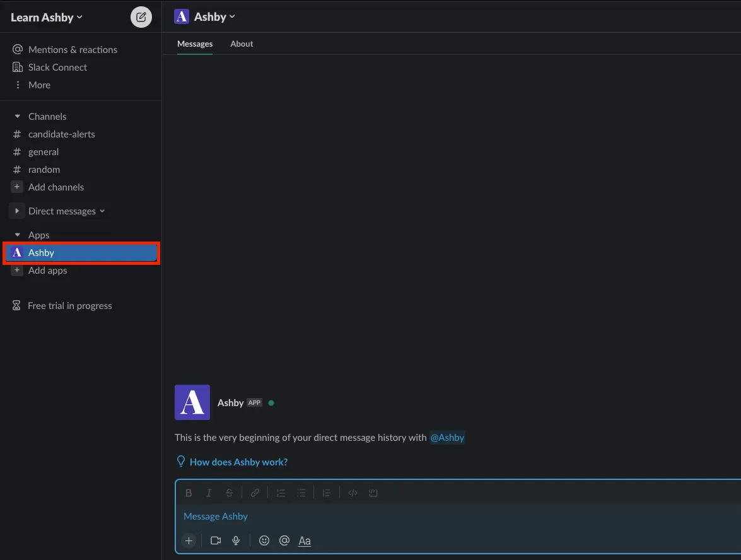741x560 pixels.
Task: Click the plus icon beside Add channels
Action: tap(17, 187)
